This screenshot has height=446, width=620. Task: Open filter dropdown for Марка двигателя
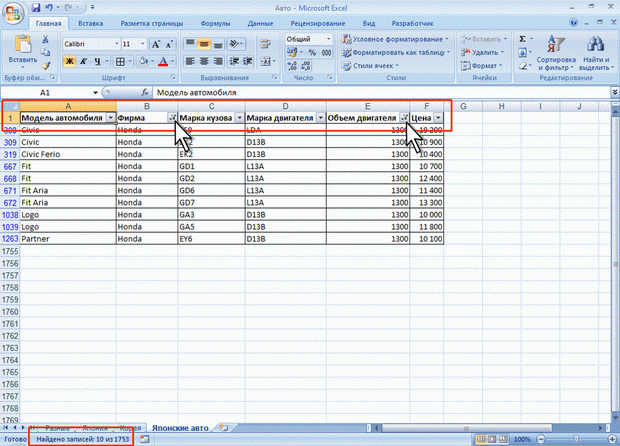tap(321, 118)
